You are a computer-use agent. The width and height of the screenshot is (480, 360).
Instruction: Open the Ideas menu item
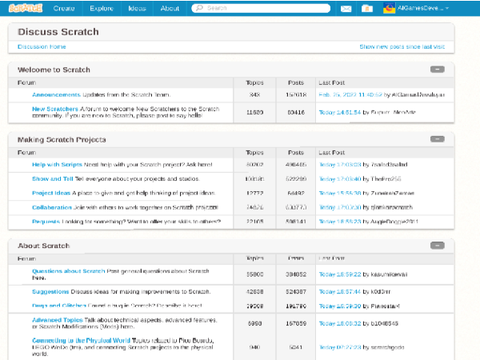(x=137, y=8)
